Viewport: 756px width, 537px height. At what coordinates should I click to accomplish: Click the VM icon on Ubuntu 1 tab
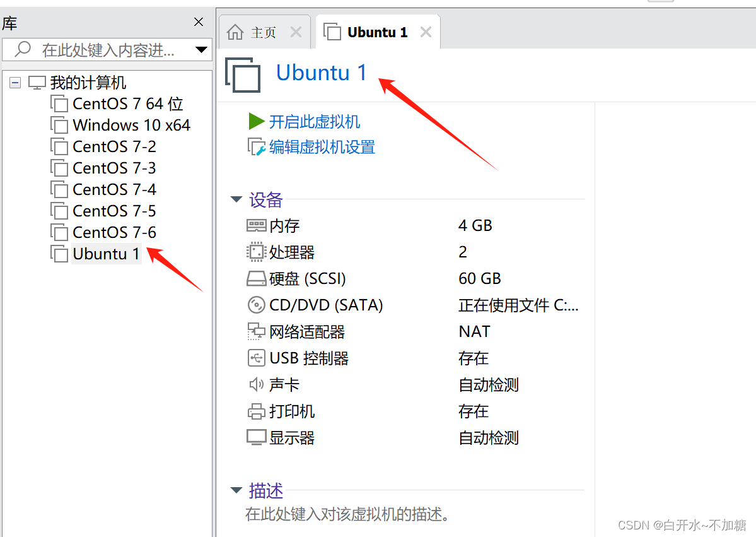tap(332, 32)
